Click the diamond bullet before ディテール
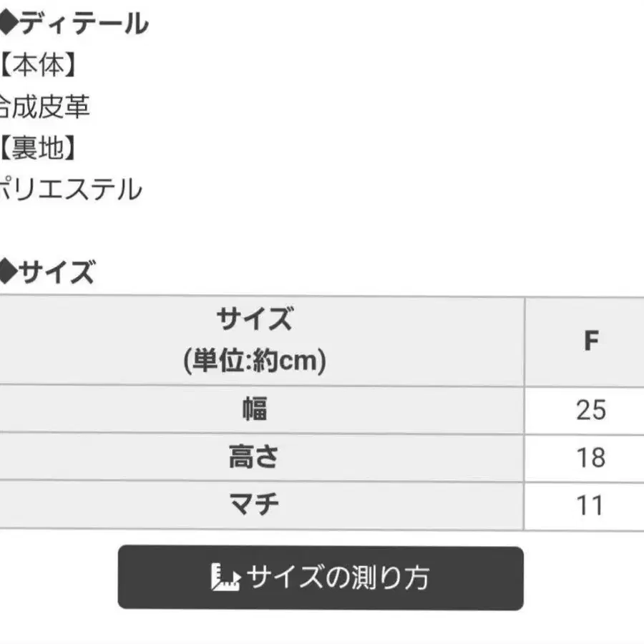 (6, 24)
